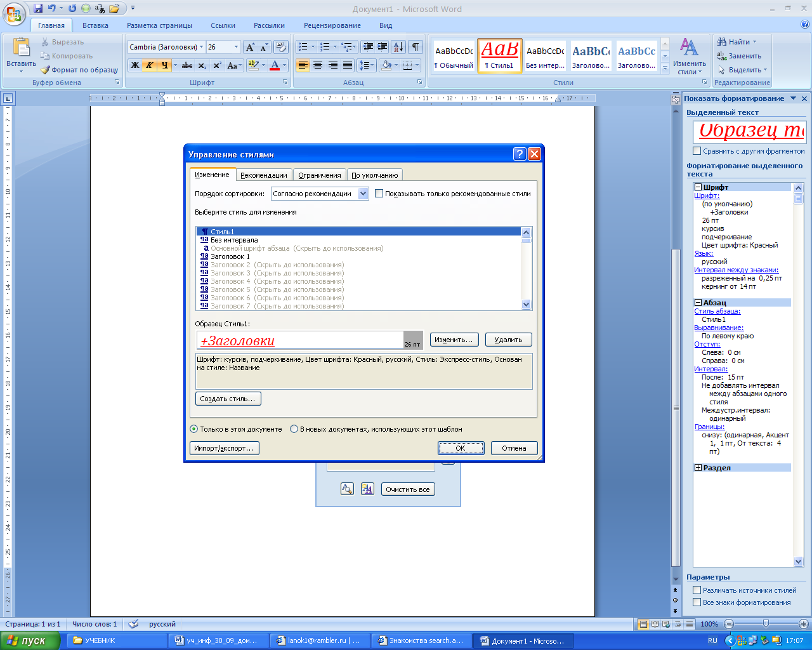Open Разметка страницы ribbon tab
Image resolution: width=812 pixels, height=650 pixels.
point(159,25)
